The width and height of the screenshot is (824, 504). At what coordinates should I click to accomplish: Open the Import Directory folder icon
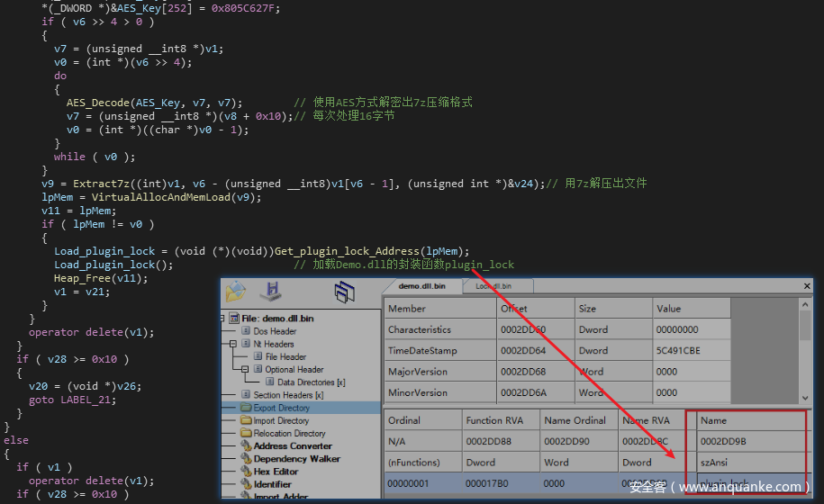[x=246, y=420]
